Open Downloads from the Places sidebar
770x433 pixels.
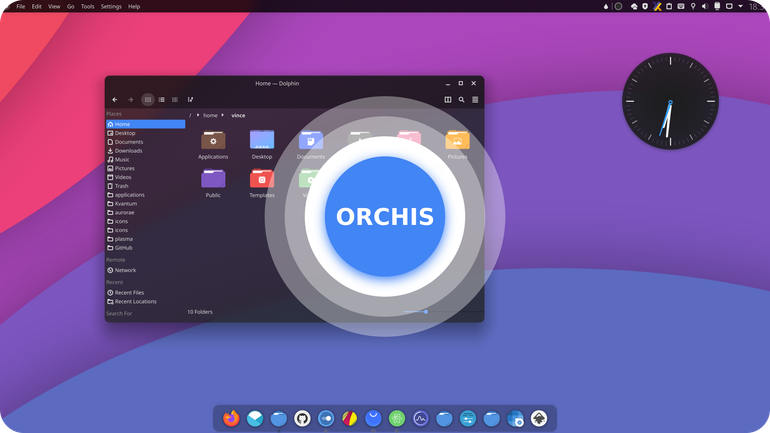145,151
